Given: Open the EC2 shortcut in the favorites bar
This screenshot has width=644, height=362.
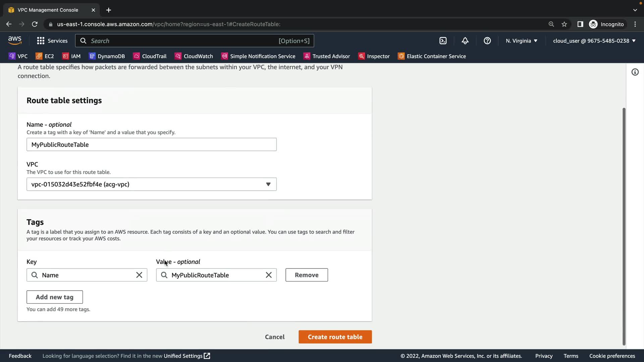Looking at the screenshot, I should [x=45, y=56].
